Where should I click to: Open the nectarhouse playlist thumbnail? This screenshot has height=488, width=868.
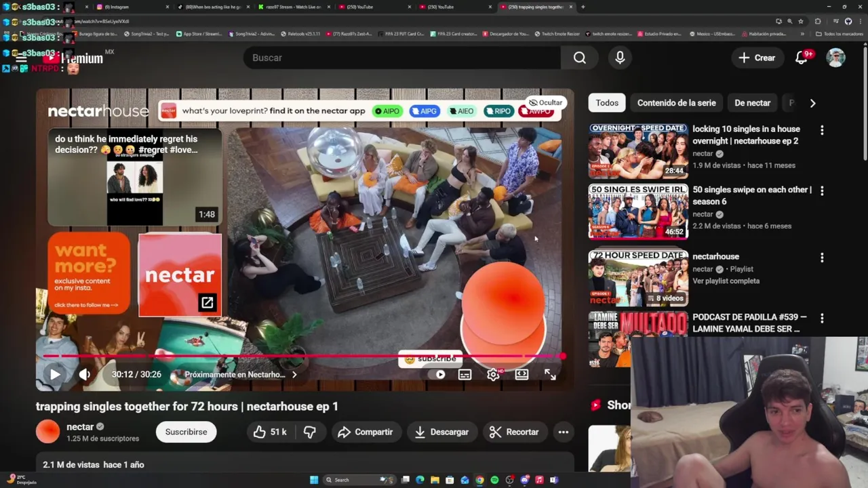coord(638,278)
